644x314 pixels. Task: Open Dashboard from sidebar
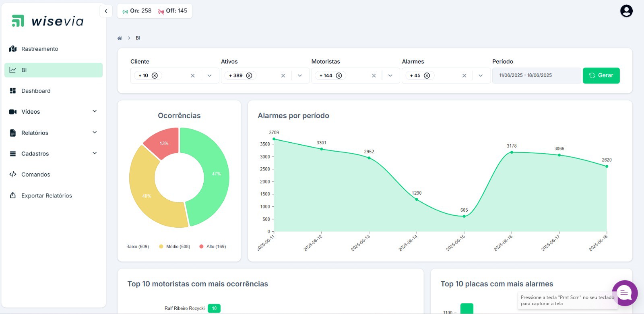36,91
